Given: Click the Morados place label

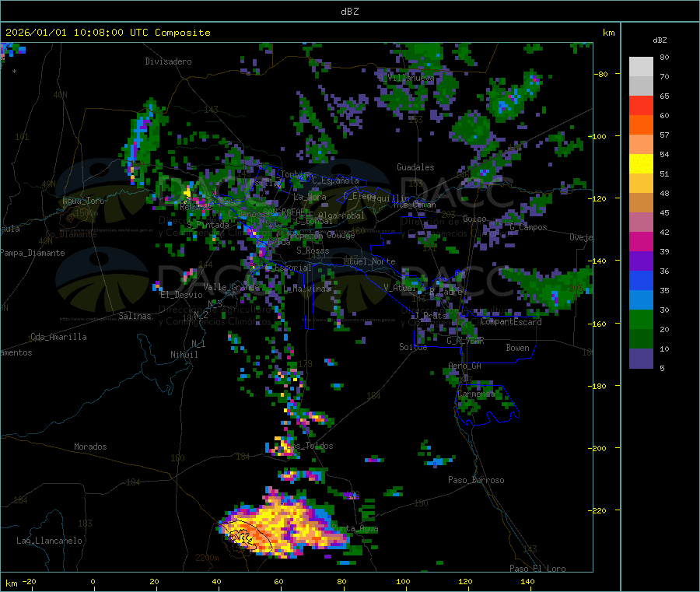Looking at the screenshot, I should (x=90, y=447).
